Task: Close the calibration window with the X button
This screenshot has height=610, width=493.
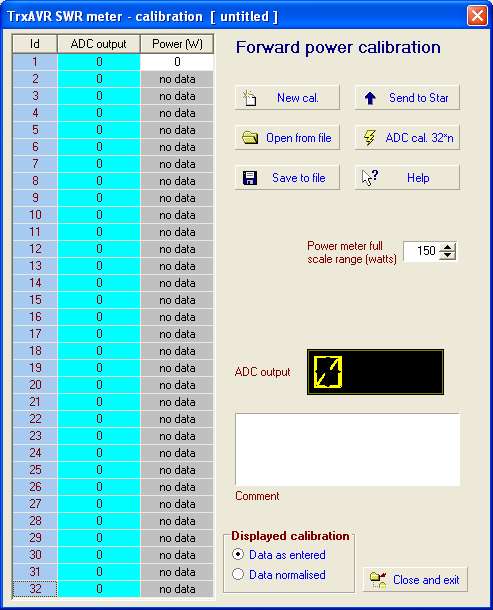Action: click(477, 16)
